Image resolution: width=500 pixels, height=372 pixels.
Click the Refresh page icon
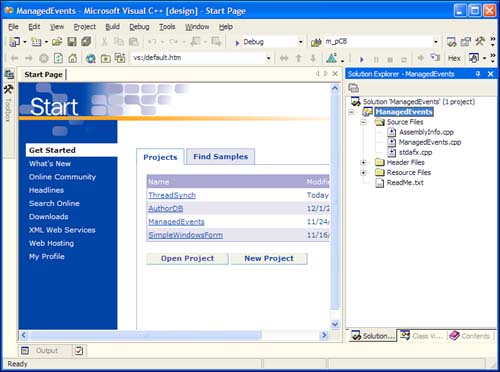tap(58, 58)
